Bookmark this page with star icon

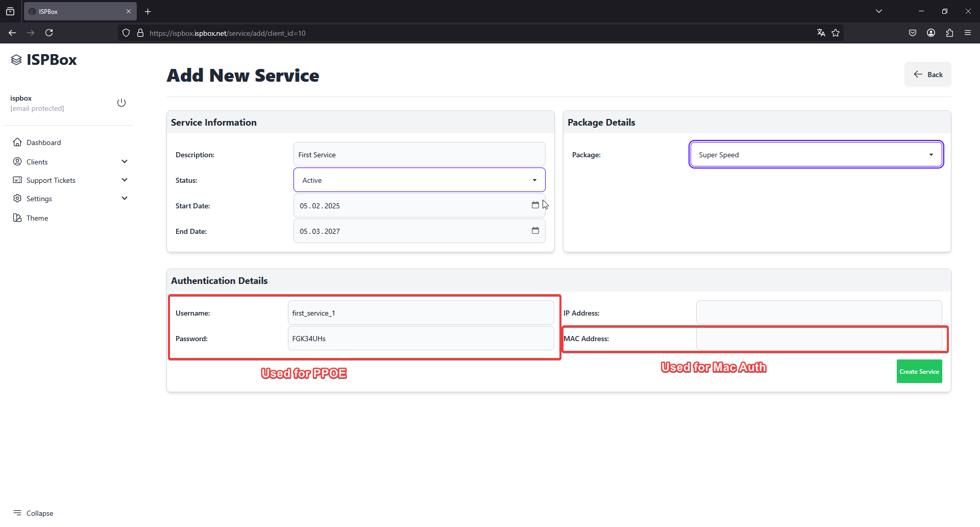coord(836,33)
